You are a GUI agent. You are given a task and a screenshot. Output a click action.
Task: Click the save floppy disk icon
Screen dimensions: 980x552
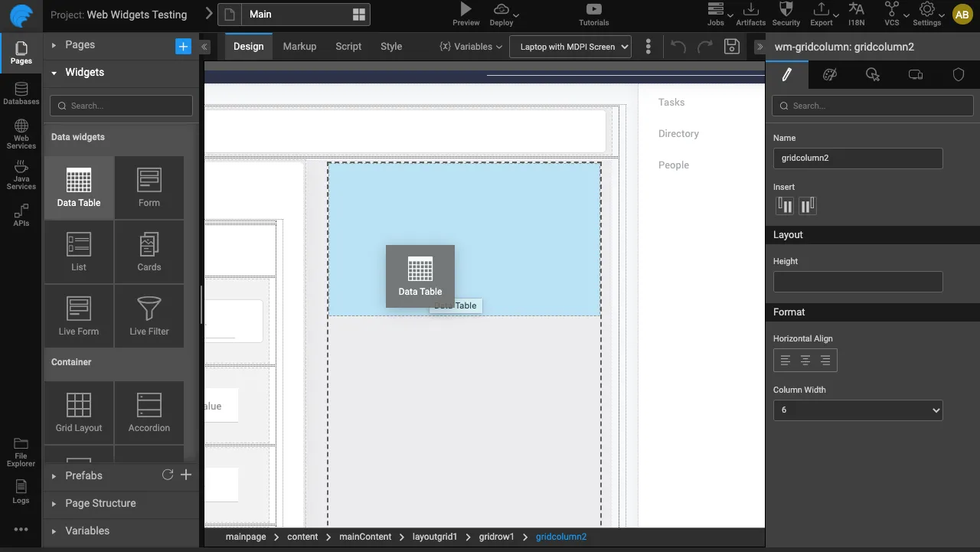point(732,47)
